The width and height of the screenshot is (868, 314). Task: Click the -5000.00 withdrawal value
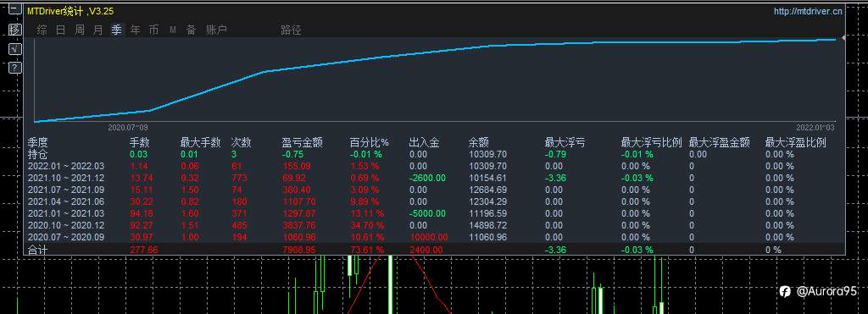(427, 213)
